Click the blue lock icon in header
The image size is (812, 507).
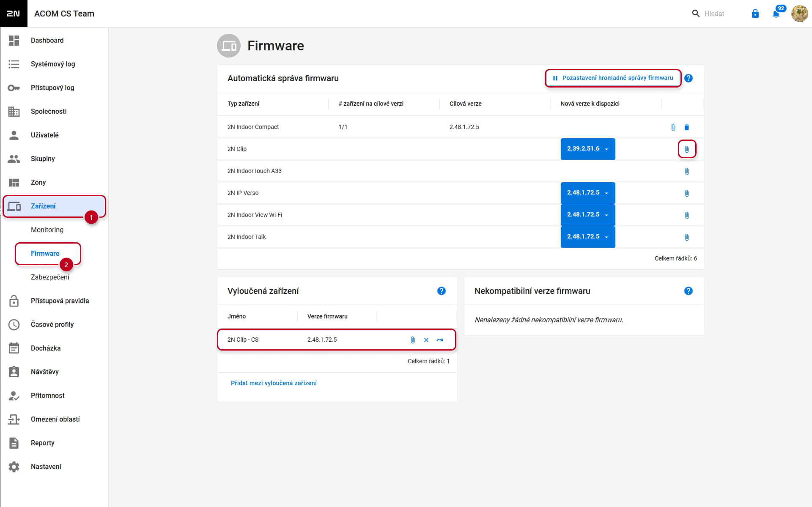[x=755, y=14]
